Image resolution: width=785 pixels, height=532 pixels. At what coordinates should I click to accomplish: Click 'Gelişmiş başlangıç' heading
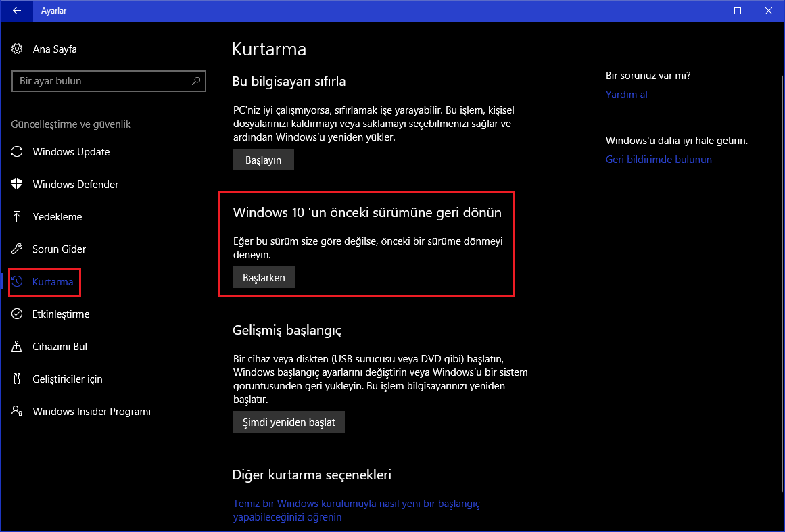coord(287,331)
